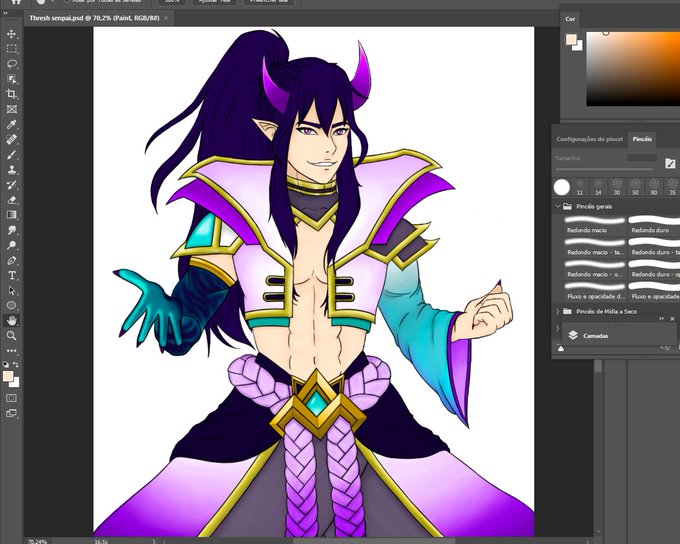Choose the Redondo macio brush
The image size is (680, 544).
tap(595, 225)
